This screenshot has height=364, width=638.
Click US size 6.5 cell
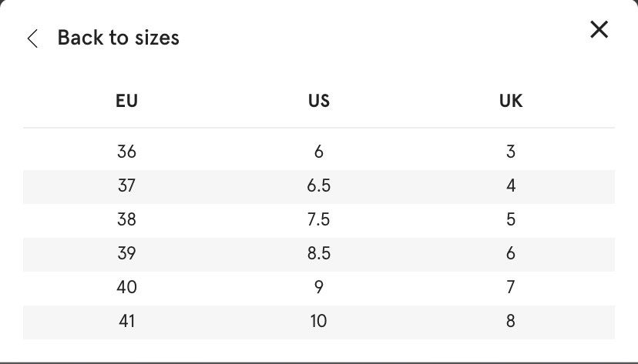click(318, 185)
